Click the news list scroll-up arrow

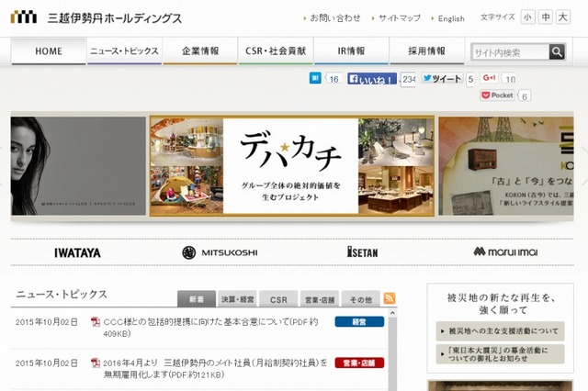[x=392, y=313]
